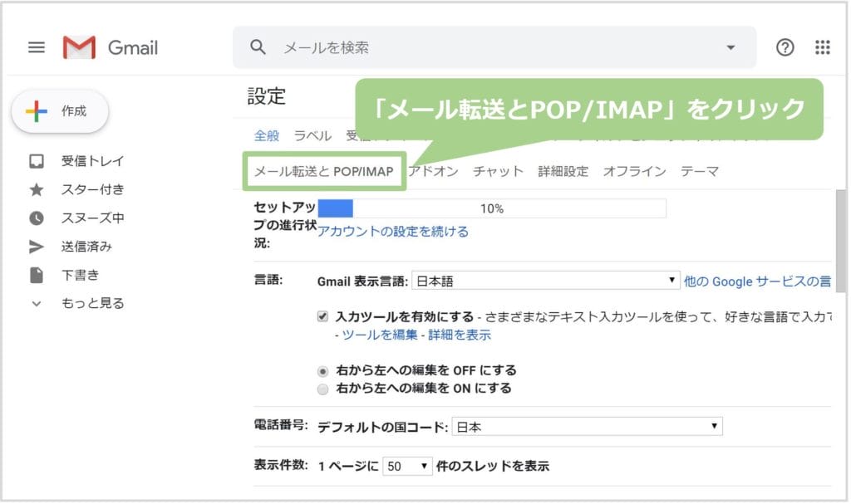Click the 件のスレッドを表示 text
This screenshot has height=504, width=851.
click(x=493, y=466)
